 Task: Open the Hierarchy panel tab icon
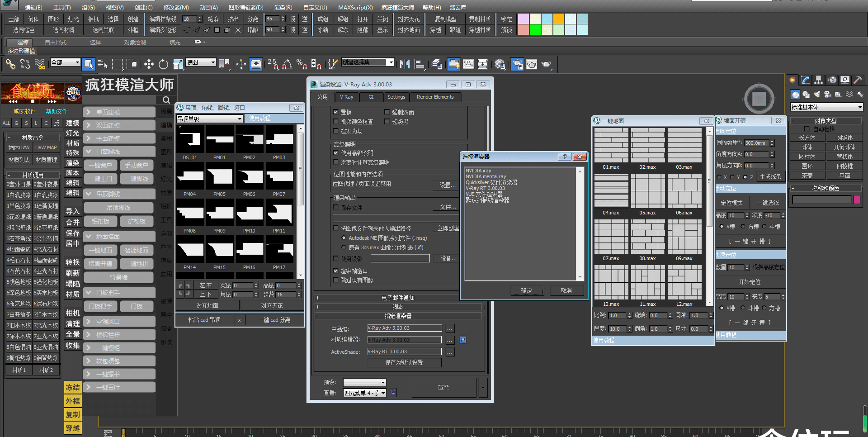(x=819, y=80)
